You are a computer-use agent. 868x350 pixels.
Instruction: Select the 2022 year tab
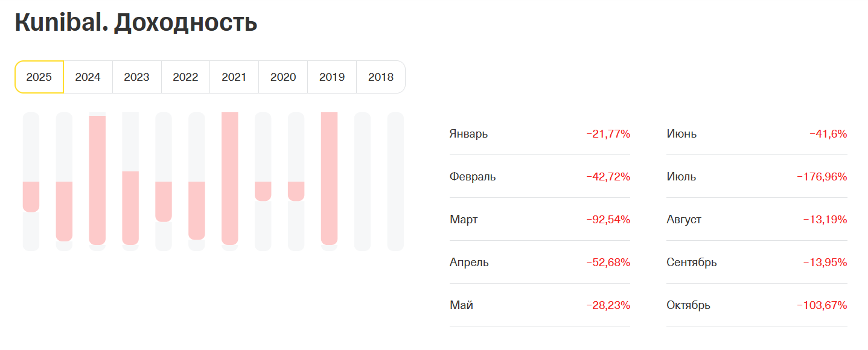pyautogui.click(x=185, y=77)
